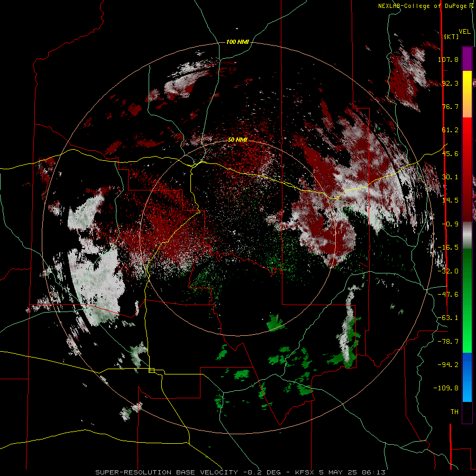Click the 45.6 scale value
Screen dimensions: 476x476
450,153
